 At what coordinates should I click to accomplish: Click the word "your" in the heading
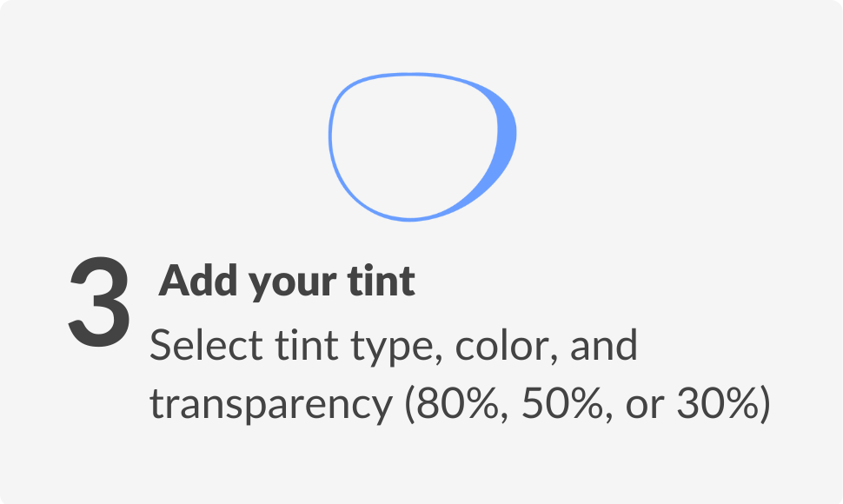click(293, 285)
